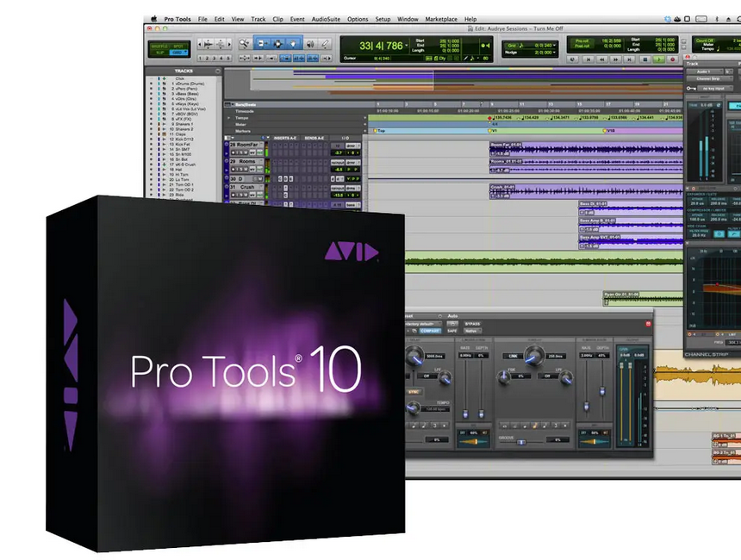
Task: Open the Marketplace menu
Action: [x=441, y=19]
